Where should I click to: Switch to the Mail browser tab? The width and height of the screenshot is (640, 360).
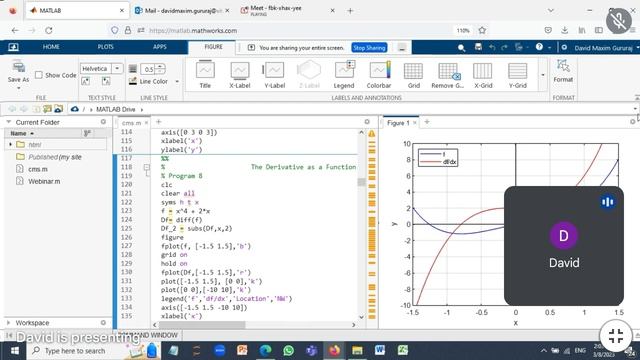[182, 11]
